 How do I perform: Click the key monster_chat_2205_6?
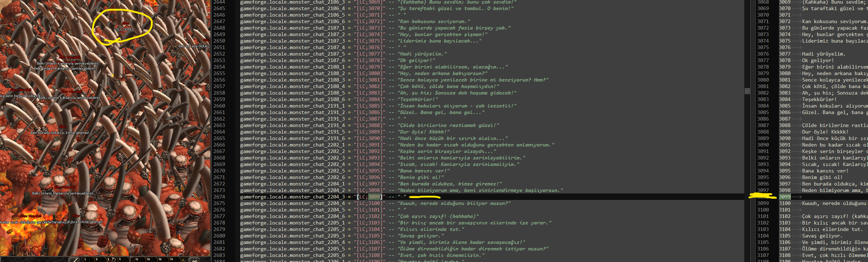click(x=292, y=255)
